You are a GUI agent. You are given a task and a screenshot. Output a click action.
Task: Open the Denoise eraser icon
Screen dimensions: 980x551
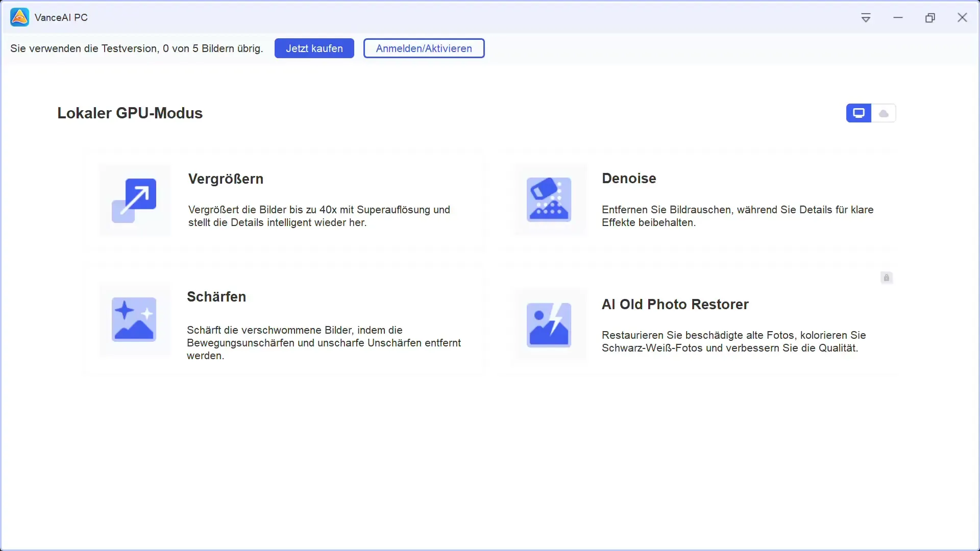tap(549, 199)
